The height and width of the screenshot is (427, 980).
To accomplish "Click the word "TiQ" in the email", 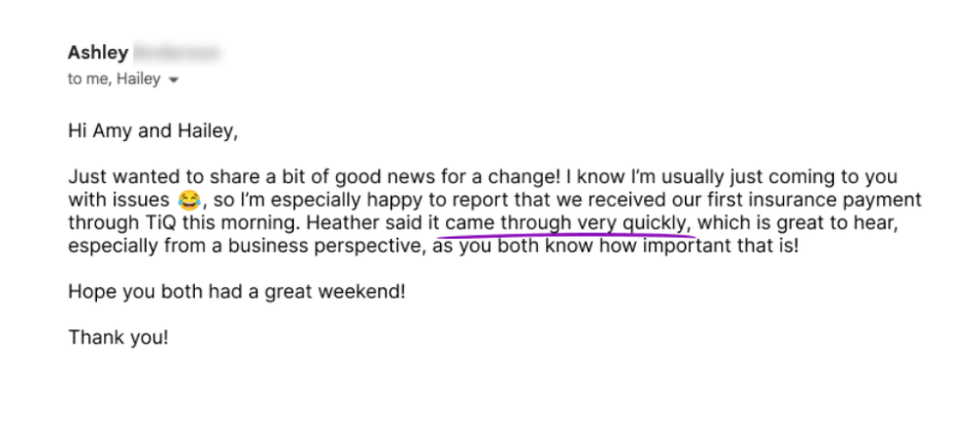I will click(x=165, y=222).
